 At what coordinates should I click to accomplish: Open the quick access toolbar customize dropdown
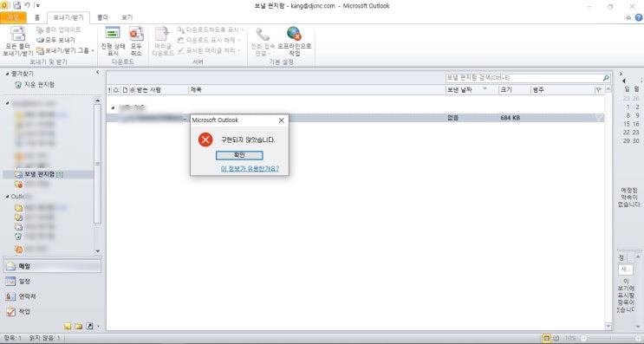point(38,5)
